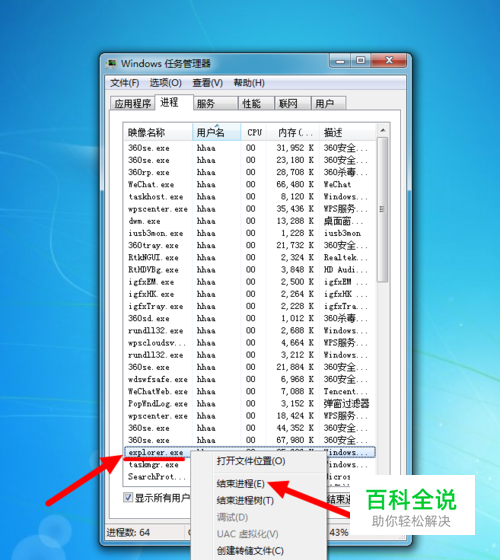Select the WeChatWeb.exe process row

[249, 391]
